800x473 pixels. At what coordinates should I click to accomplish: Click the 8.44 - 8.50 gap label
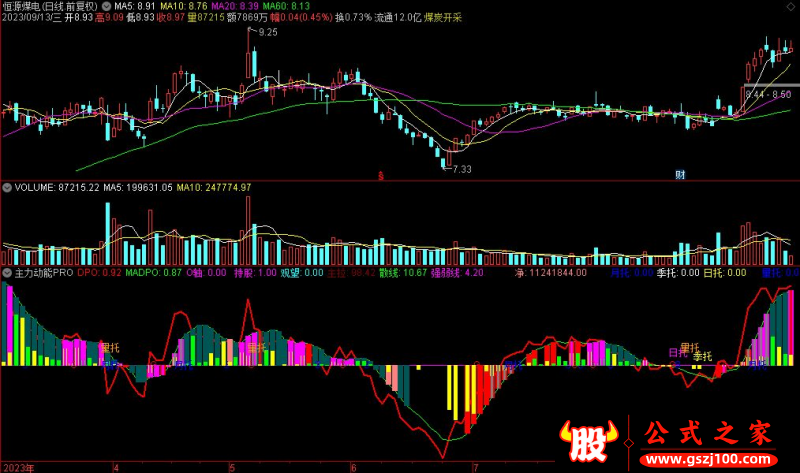click(768, 94)
